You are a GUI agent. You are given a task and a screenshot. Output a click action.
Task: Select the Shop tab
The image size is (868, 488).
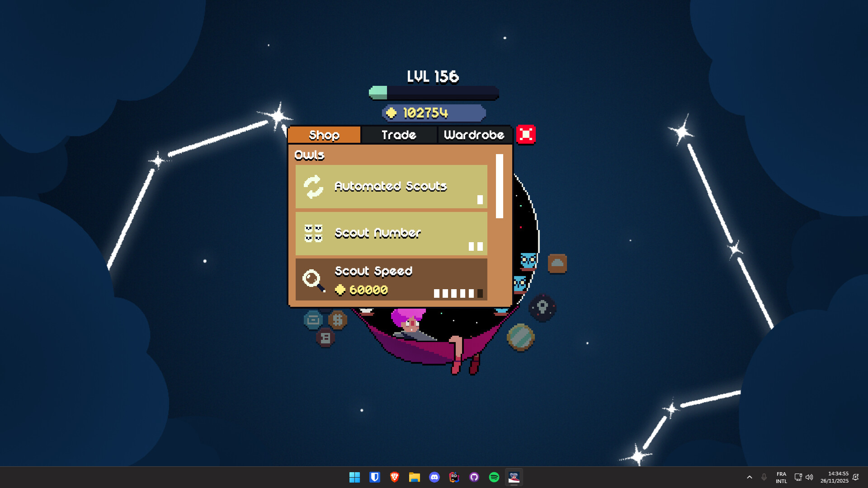pyautogui.click(x=324, y=135)
